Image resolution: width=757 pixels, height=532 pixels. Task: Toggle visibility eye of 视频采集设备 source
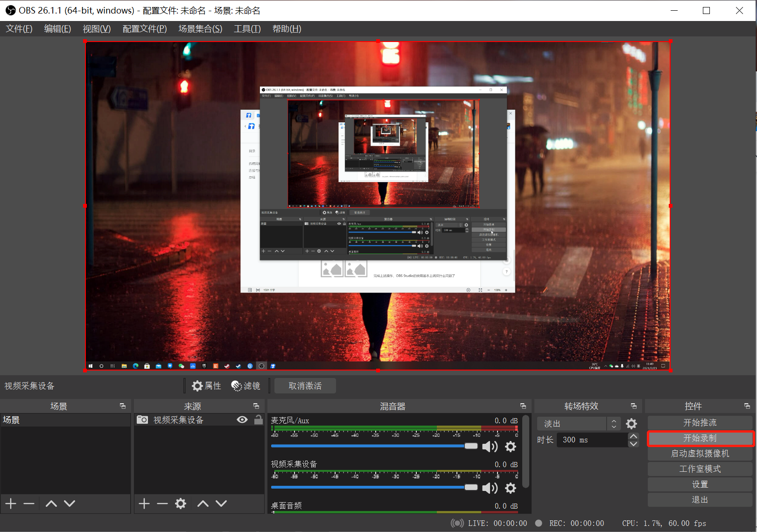pyautogui.click(x=242, y=420)
